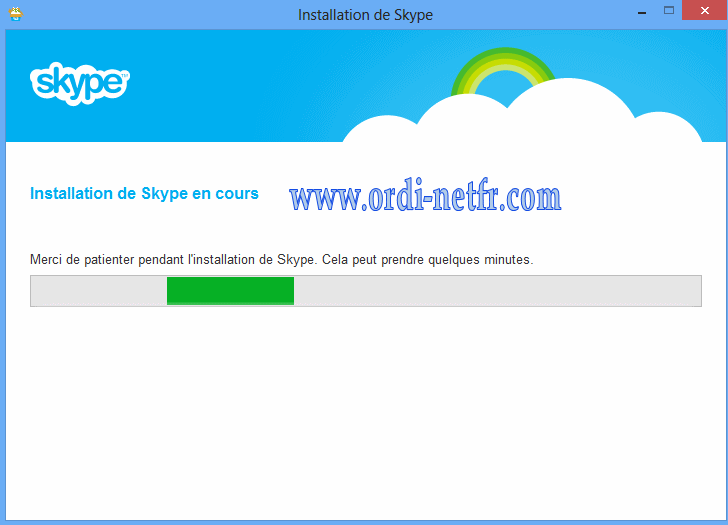This screenshot has height=525, width=728.
Task: Minimize the Installation de Skype window
Action: tap(642, 12)
